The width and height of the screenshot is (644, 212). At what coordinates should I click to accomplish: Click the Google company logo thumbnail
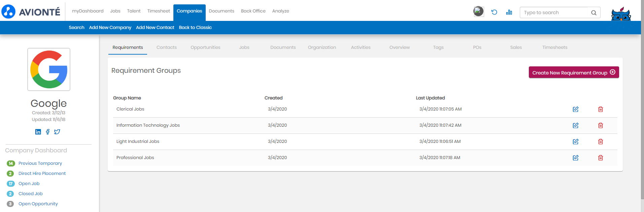pyautogui.click(x=49, y=69)
